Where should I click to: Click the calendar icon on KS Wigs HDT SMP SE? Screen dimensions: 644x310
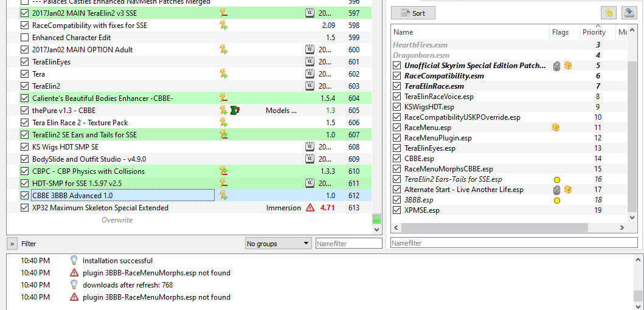pos(310,146)
